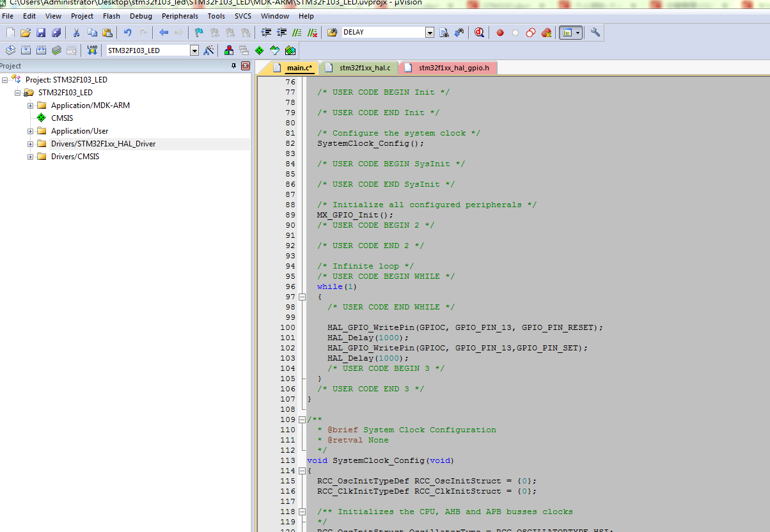Expand the Application/User folder
The height and width of the screenshot is (532, 770).
click(x=30, y=131)
